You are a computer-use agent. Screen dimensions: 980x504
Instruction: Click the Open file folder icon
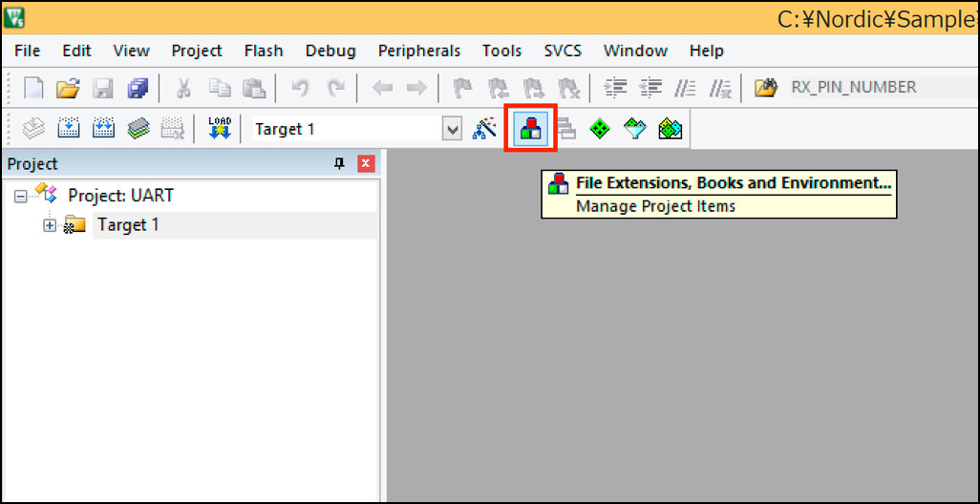[x=68, y=89]
